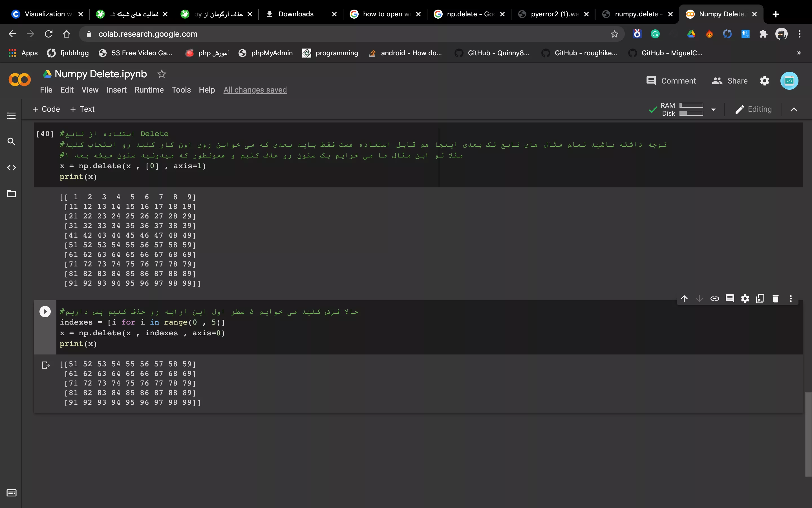
Task: Open the Runtime menu
Action: click(x=149, y=90)
